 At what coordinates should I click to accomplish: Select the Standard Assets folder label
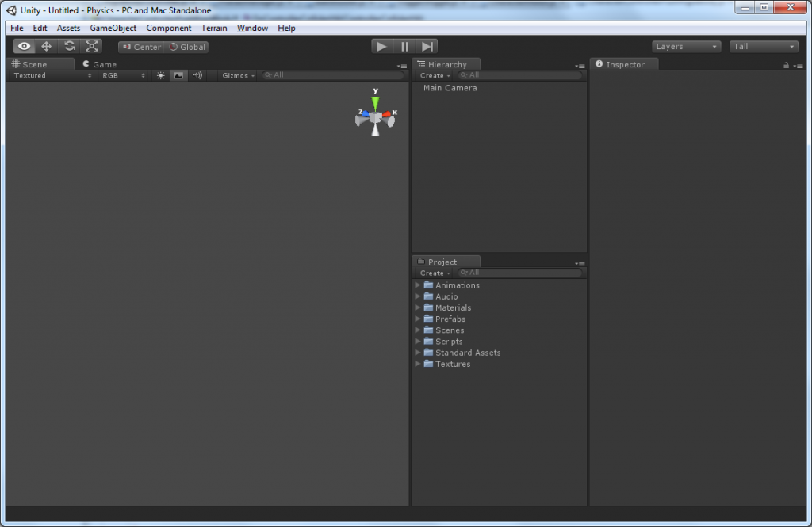tap(468, 353)
